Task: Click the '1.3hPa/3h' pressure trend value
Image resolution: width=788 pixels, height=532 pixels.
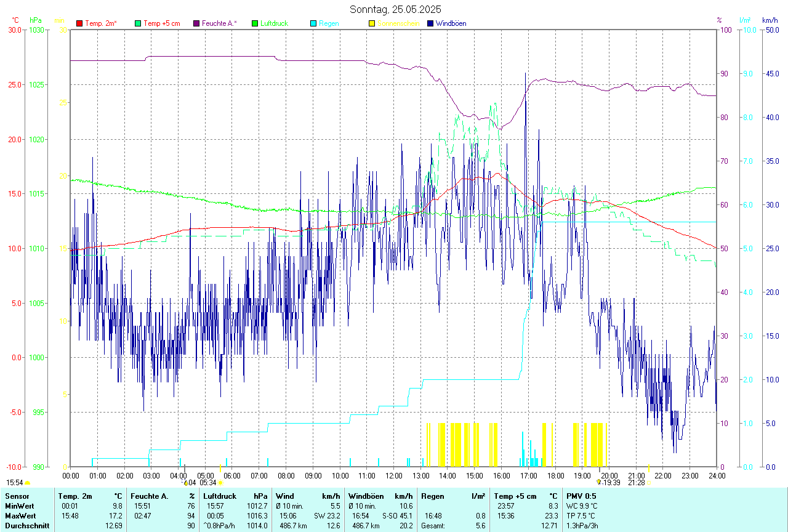Action: click(582, 525)
